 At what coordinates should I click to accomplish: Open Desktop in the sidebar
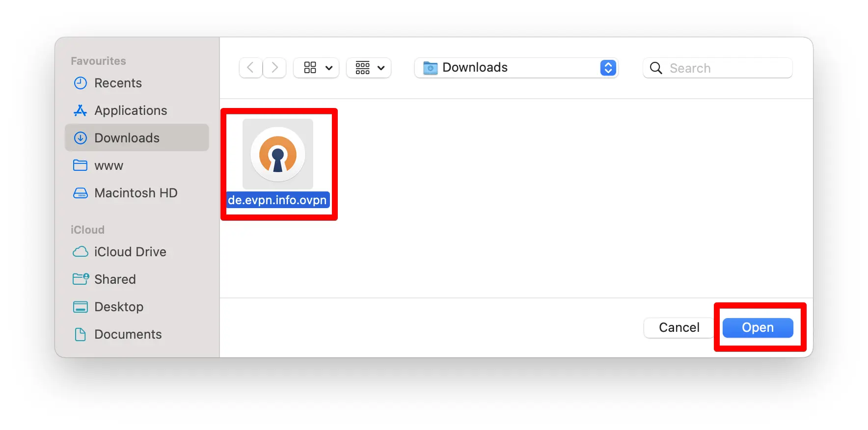click(x=136, y=307)
